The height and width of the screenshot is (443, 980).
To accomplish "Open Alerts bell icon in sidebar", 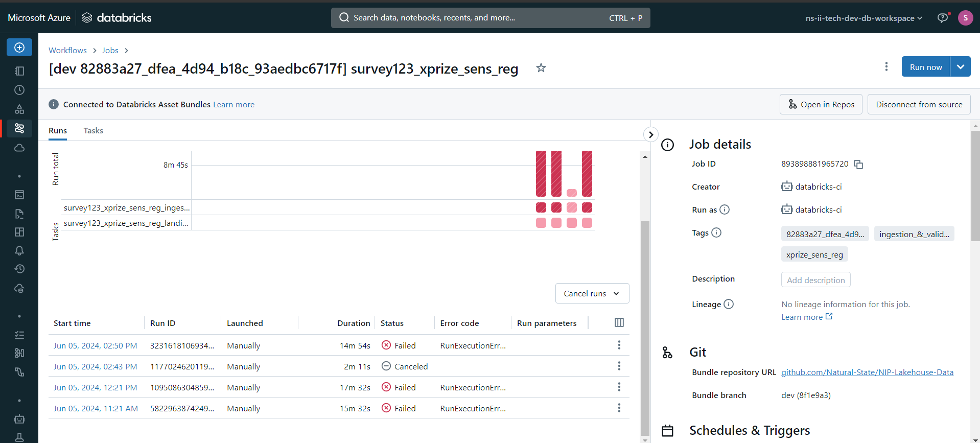I will (x=19, y=250).
